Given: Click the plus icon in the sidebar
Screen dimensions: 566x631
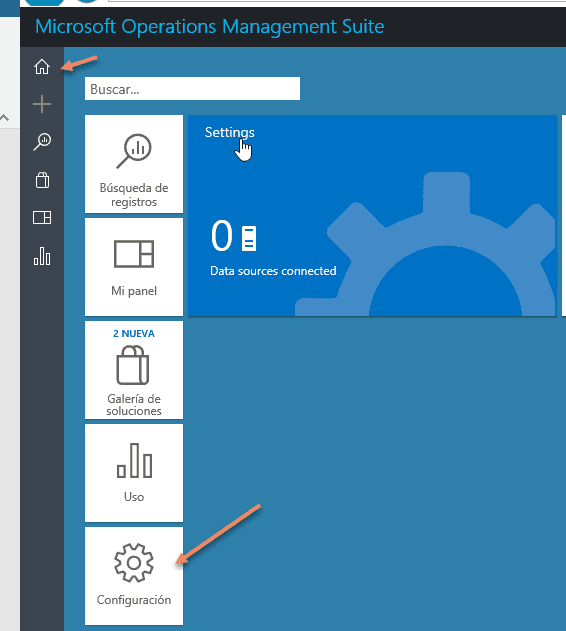Looking at the screenshot, I should pyautogui.click(x=42, y=104).
